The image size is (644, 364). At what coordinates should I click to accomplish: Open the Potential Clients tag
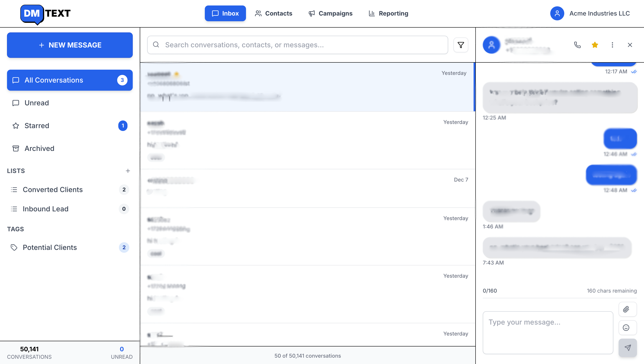click(50, 247)
